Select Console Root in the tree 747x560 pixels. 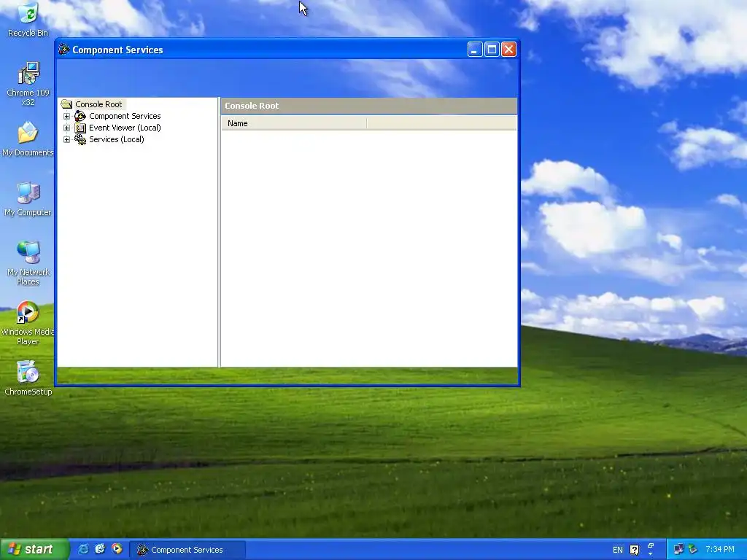(98, 104)
